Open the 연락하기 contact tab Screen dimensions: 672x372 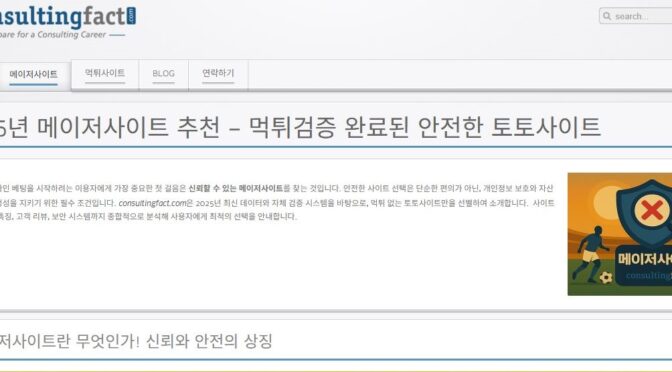coord(218,74)
